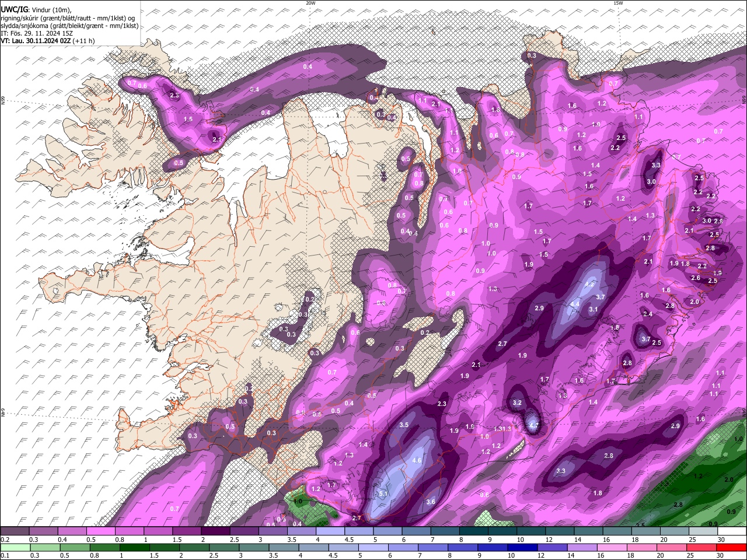Click the '5.1' precipitation value on the map

click(383, 494)
